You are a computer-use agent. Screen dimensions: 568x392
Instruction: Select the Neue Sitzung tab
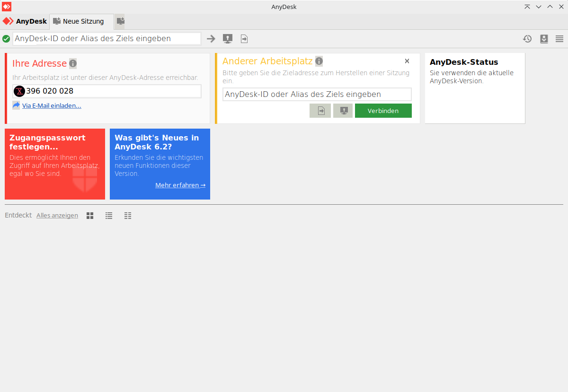81,21
